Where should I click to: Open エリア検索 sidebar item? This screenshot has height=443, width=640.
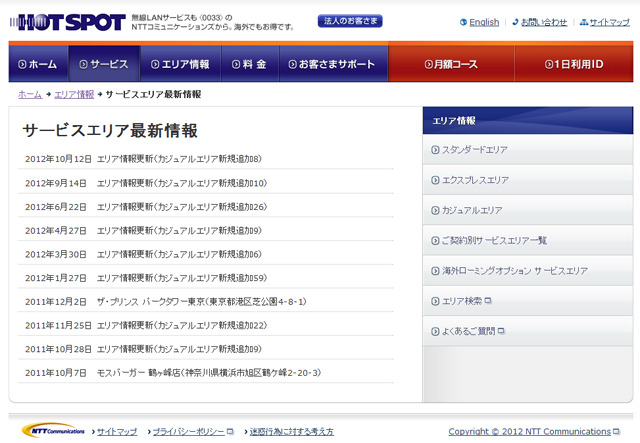point(528,301)
